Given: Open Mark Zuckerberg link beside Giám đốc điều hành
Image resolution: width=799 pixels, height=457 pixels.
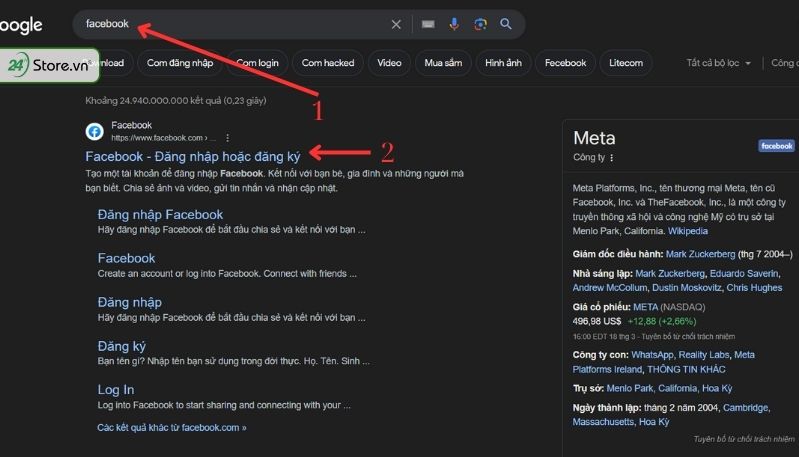Looking at the screenshot, I should pos(700,254).
